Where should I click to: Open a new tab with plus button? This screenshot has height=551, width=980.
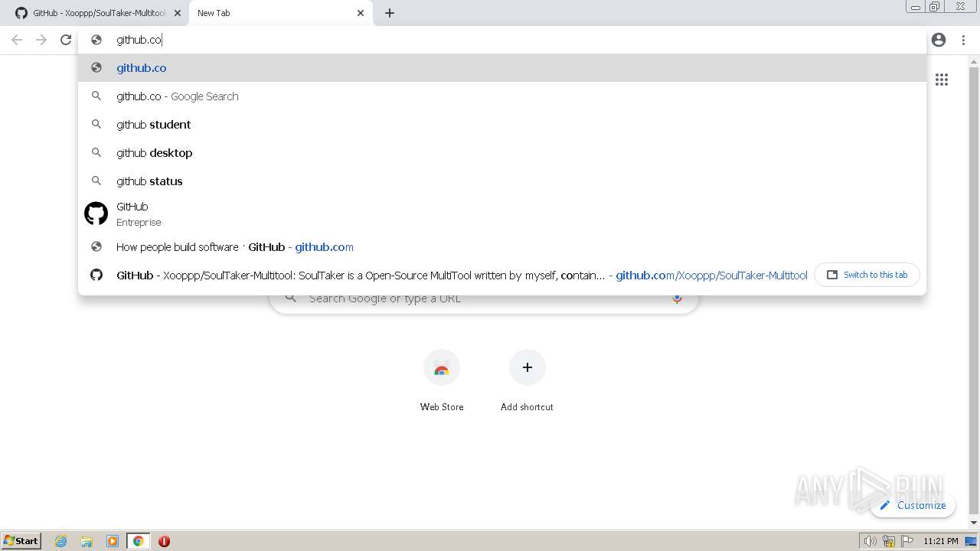point(390,13)
